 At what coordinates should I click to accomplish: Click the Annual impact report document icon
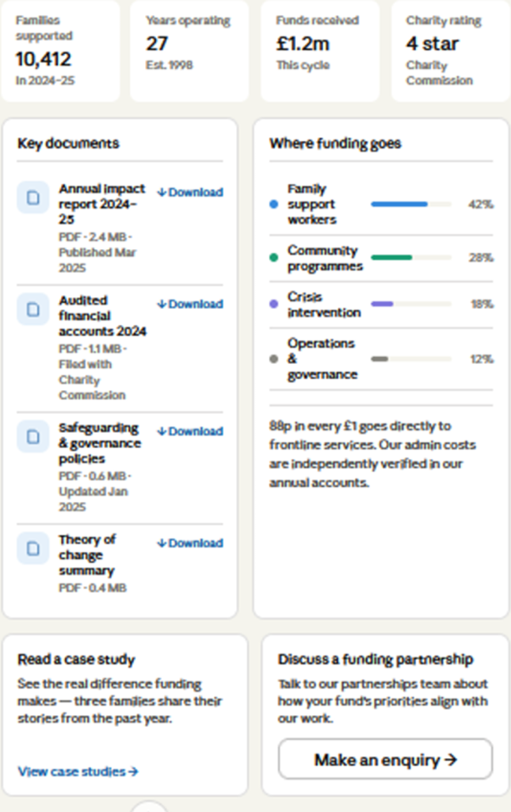[x=32, y=198]
